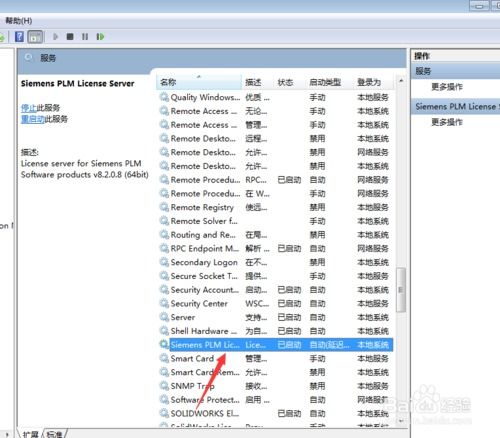Sort services by 名称 column header
Screen dimensions: 500x438
tap(199, 82)
